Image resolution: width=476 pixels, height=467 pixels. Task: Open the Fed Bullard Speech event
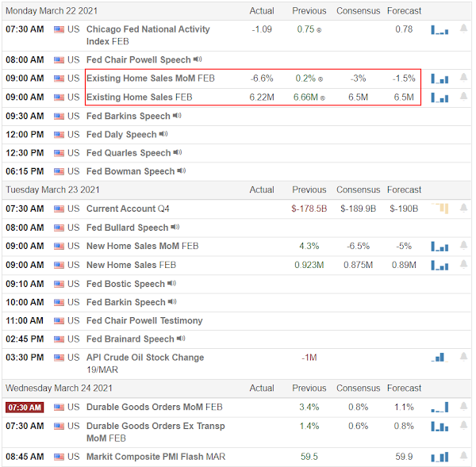(x=127, y=228)
